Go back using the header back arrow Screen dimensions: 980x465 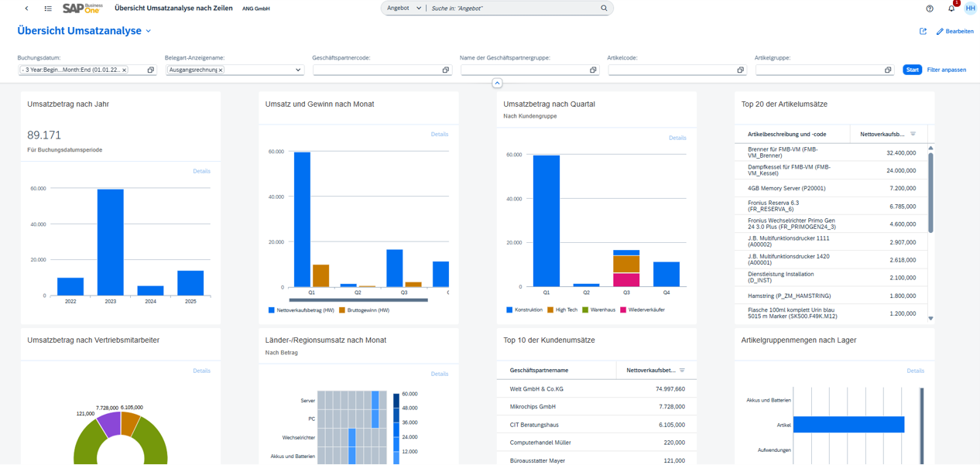click(x=26, y=9)
